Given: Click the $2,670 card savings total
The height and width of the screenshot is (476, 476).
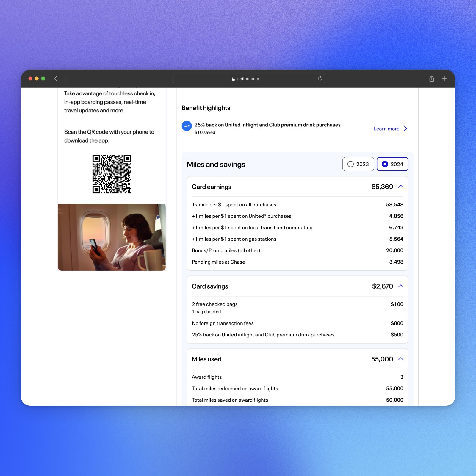Looking at the screenshot, I should [382, 286].
